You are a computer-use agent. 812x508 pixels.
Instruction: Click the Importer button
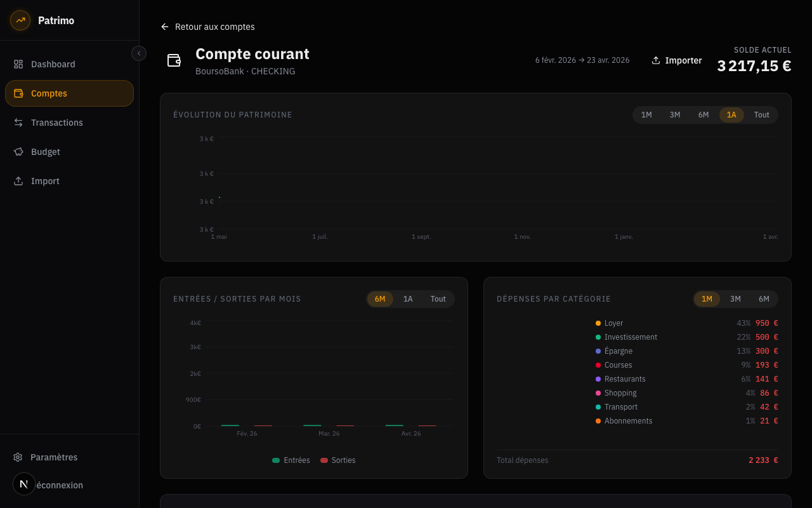coord(676,60)
